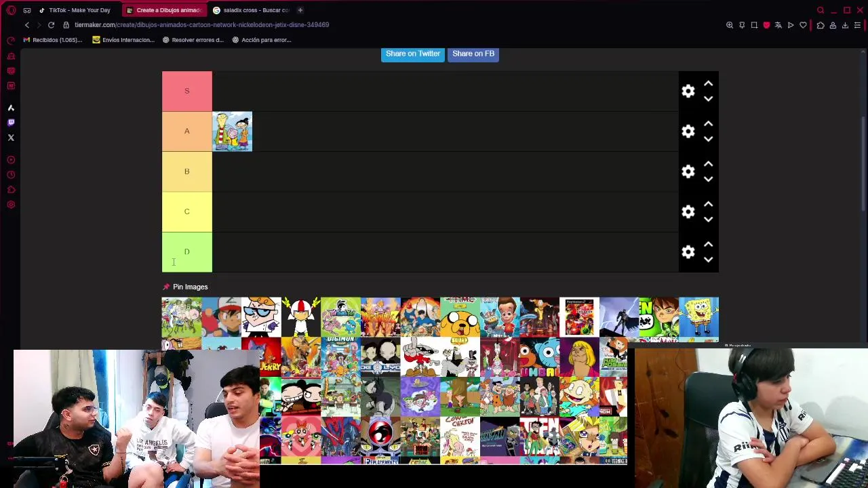Open settings gear for the A tier
This screenshot has width=868, height=488.
pos(688,131)
